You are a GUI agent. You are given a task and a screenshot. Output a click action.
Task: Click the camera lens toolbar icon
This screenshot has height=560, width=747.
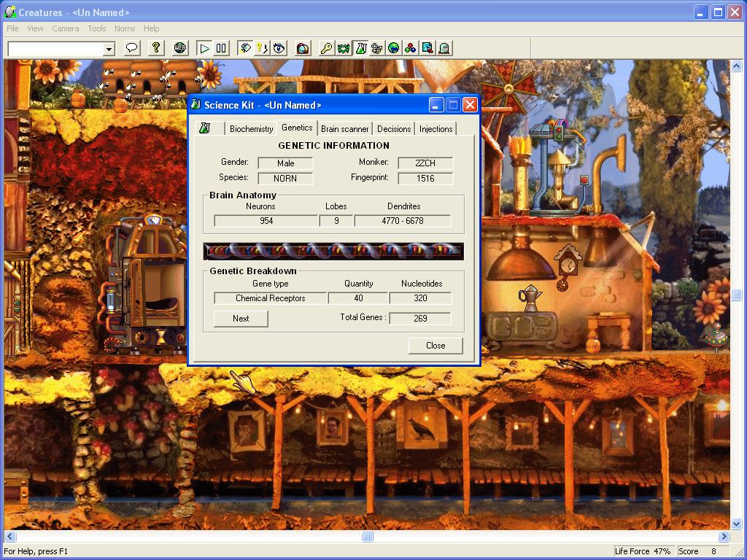coord(303,48)
